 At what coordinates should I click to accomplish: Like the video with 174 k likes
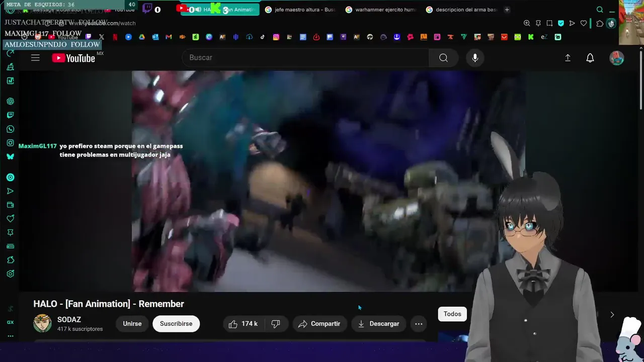point(243,324)
